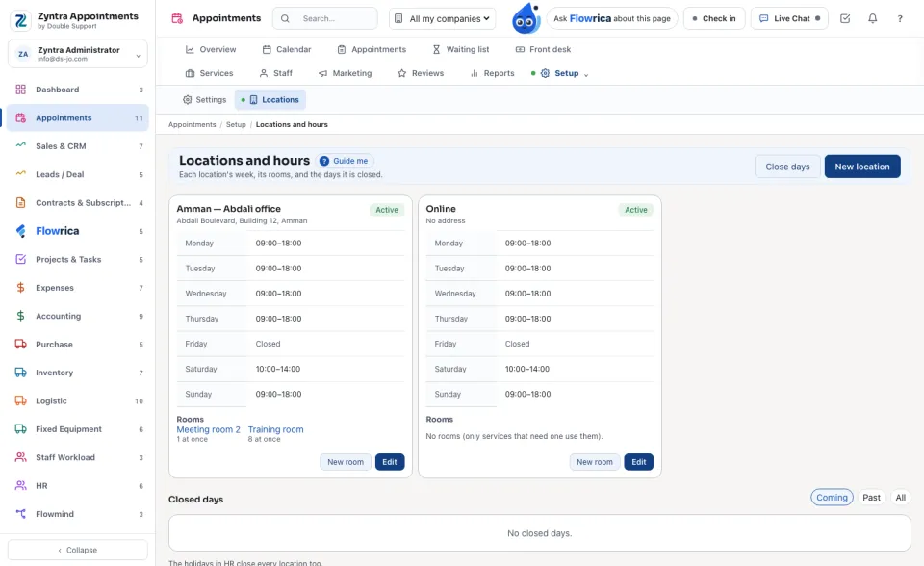Open Leads / Deal in sidebar
The height and width of the screenshot is (566, 924).
coord(78,174)
